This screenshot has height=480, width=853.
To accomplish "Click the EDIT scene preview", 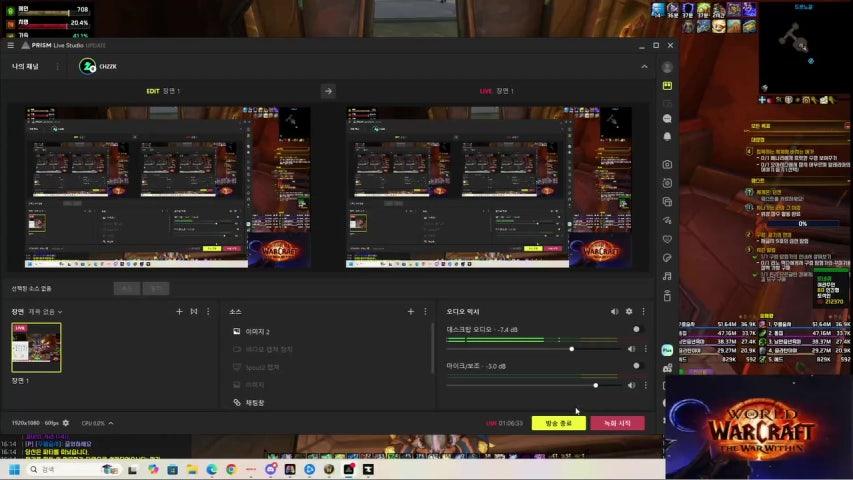I will pos(168,187).
